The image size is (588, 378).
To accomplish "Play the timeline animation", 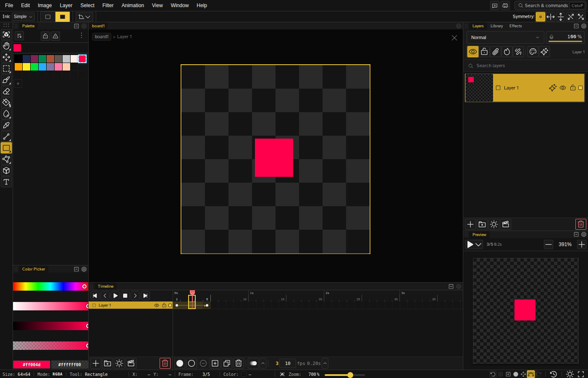I will point(115,296).
